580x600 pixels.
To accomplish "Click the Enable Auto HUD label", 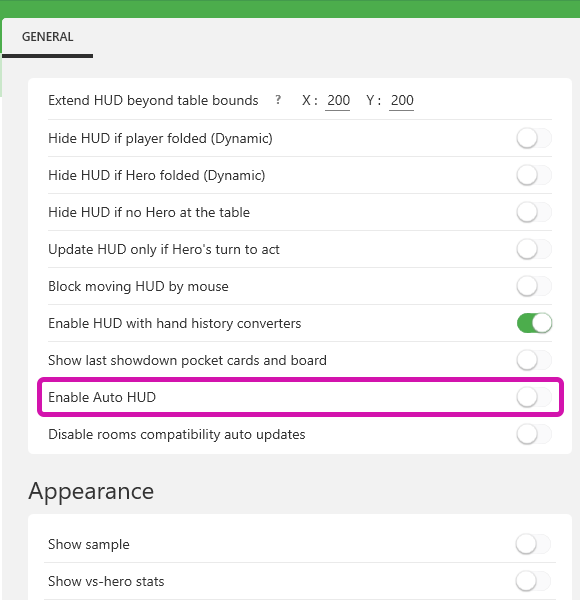I will coord(102,397).
